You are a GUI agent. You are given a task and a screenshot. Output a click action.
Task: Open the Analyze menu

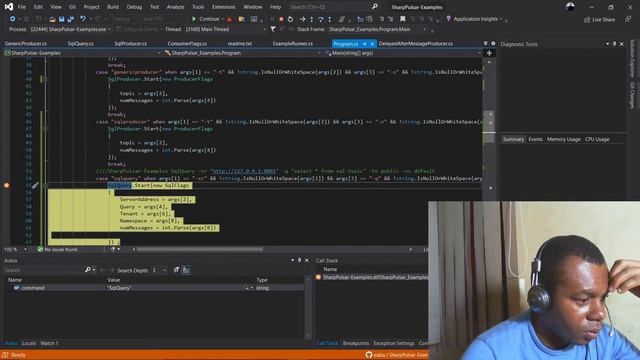(x=176, y=7)
